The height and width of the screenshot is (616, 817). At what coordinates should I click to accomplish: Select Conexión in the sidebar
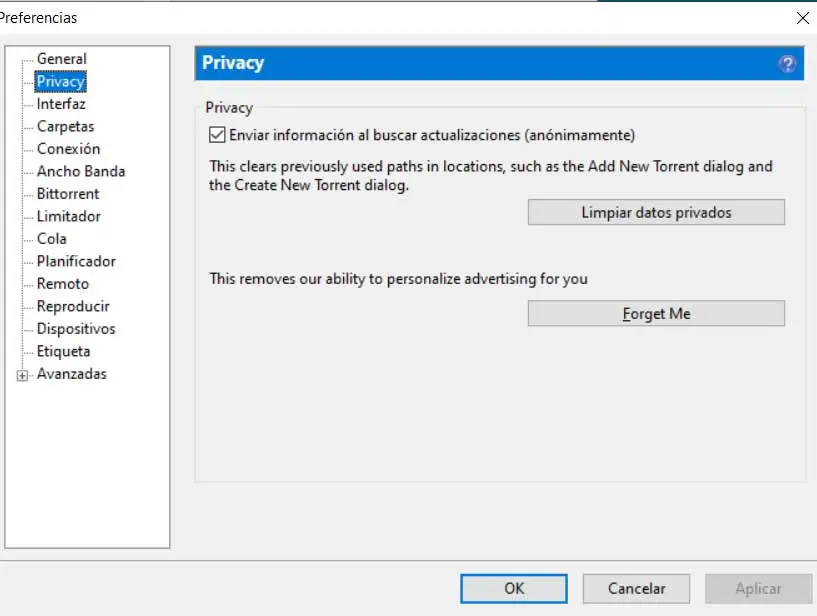point(68,149)
